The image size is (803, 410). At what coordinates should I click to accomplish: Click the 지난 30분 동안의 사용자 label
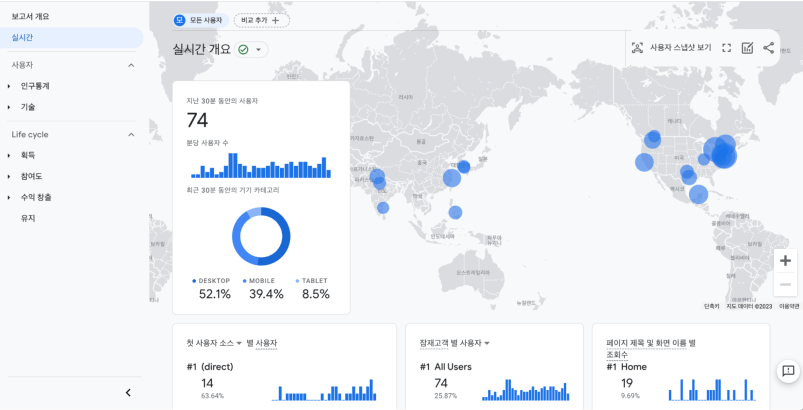click(x=222, y=101)
